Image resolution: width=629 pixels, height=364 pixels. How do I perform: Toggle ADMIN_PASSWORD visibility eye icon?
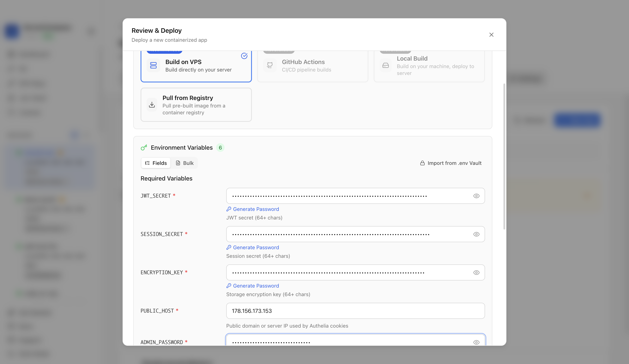(x=476, y=342)
